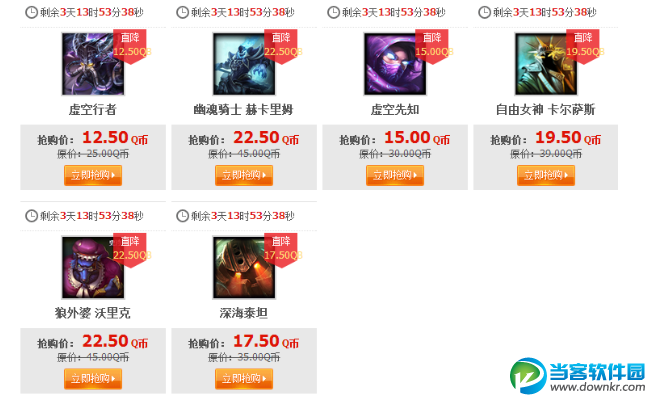
Task: Click the 当客软件园 watermark logo
Action: coord(578,376)
